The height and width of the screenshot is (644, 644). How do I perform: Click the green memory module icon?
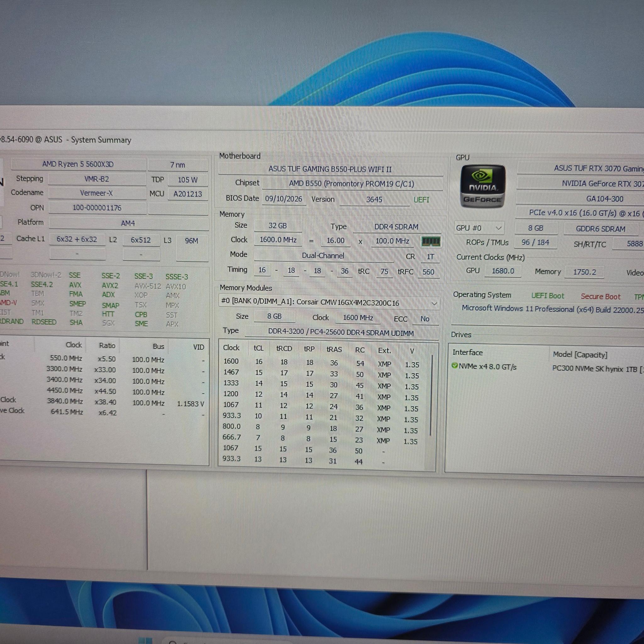[x=431, y=242]
